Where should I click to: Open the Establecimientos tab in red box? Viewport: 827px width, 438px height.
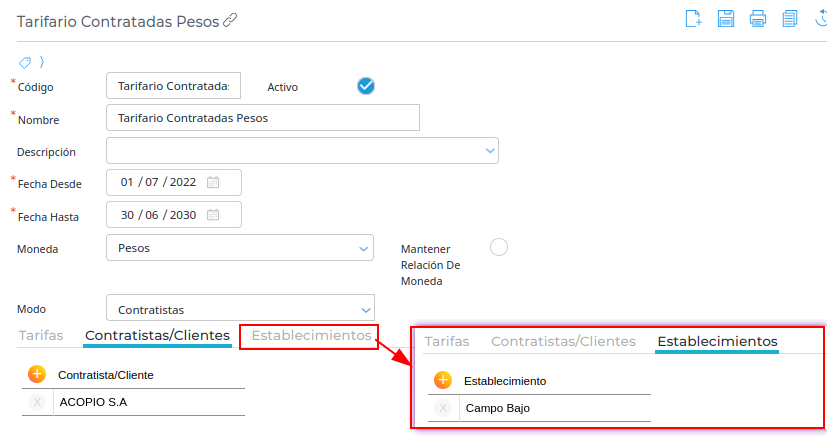click(x=311, y=336)
